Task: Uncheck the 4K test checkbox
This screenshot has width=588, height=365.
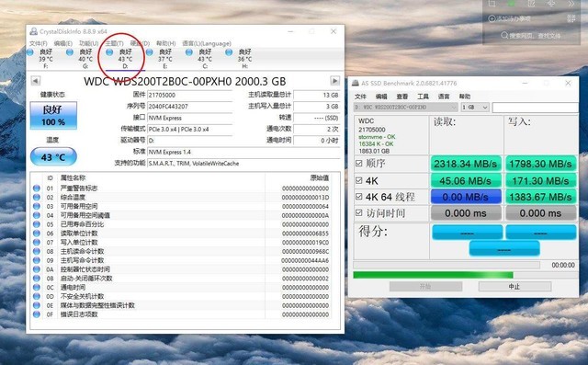Action: (359, 180)
